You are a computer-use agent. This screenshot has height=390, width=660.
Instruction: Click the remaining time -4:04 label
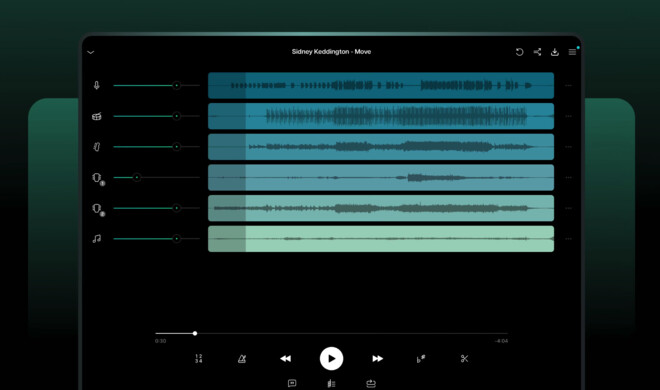501,341
